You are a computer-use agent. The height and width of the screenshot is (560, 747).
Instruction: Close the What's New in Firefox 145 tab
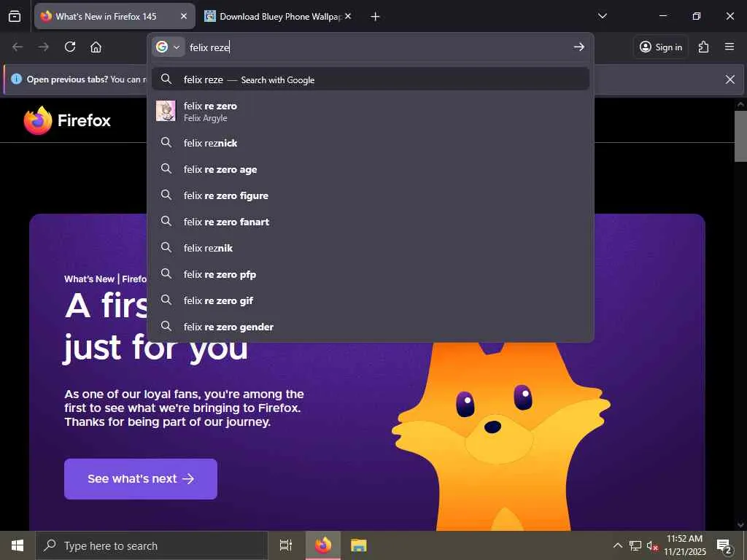183,17
